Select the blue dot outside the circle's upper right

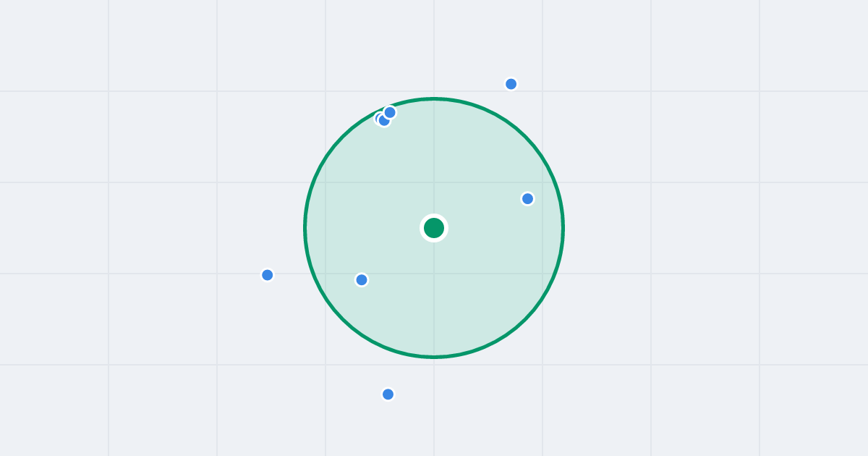[511, 84]
